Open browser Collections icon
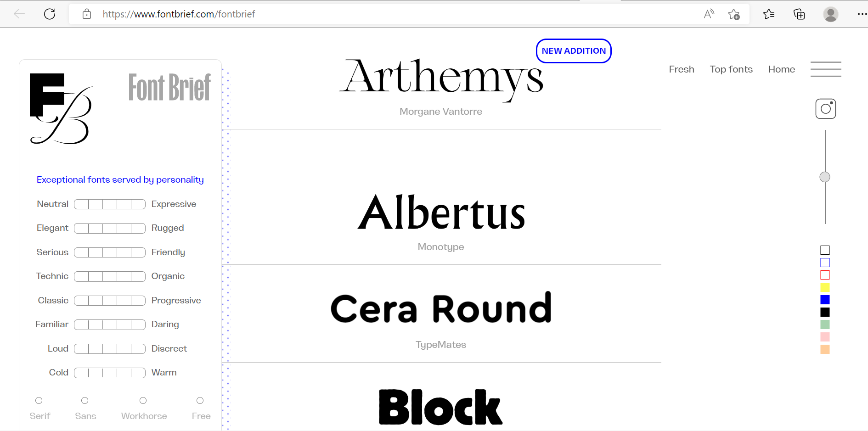868x431 pixels. coord(799,14)
